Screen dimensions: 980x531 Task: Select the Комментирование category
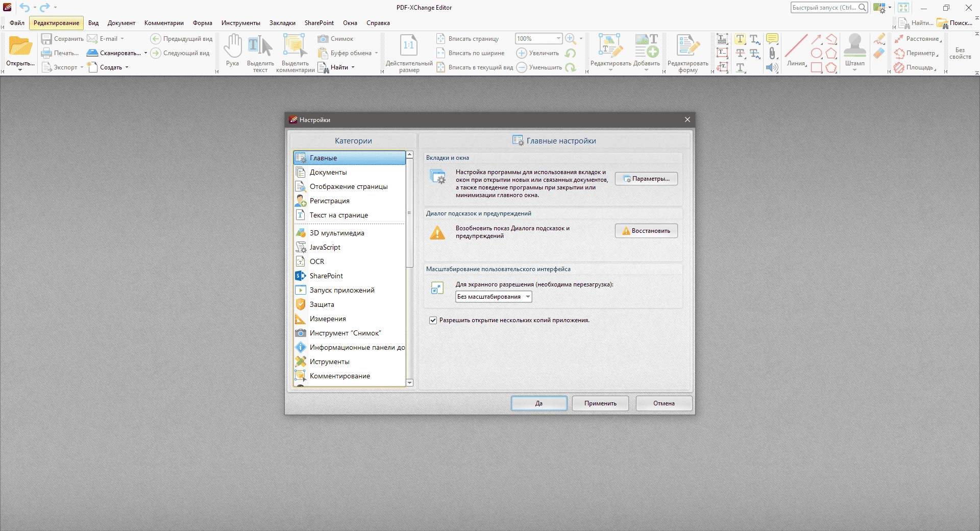350,376
